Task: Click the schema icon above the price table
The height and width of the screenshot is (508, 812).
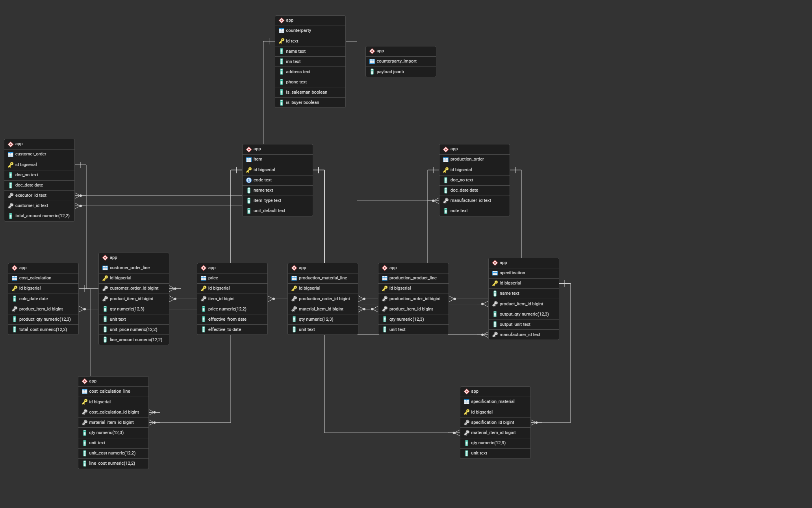Action: (204, 268)
